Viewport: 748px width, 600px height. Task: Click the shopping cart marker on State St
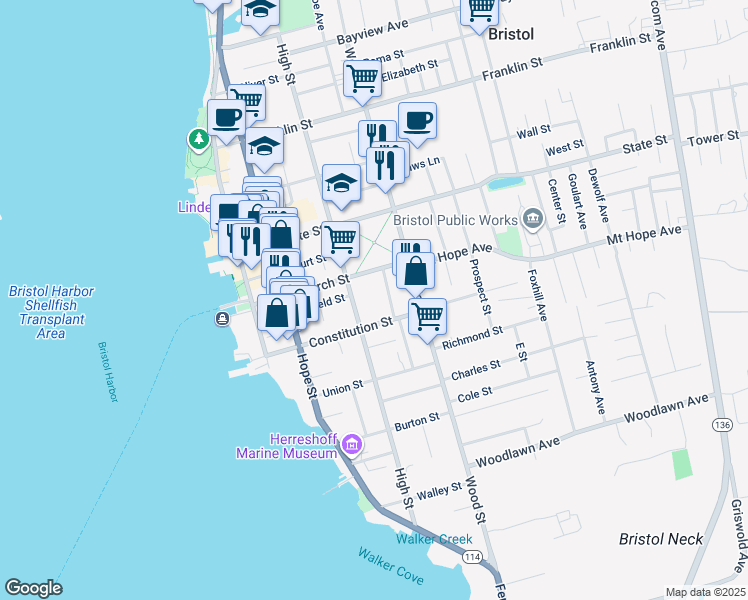(340, 240)
